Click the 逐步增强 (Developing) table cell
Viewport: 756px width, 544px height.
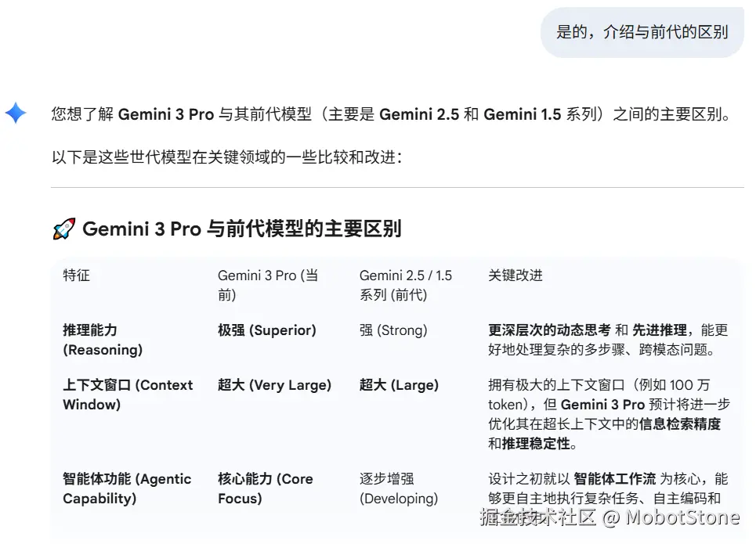[x=398, y=488]
